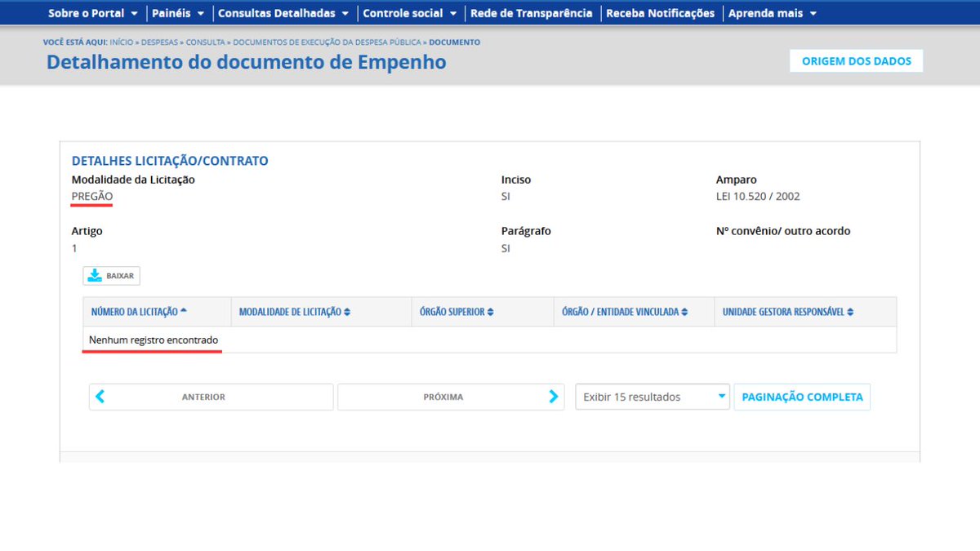Open Receba Notificações
Screen dimensions: 980x551
tap(660, 13)
